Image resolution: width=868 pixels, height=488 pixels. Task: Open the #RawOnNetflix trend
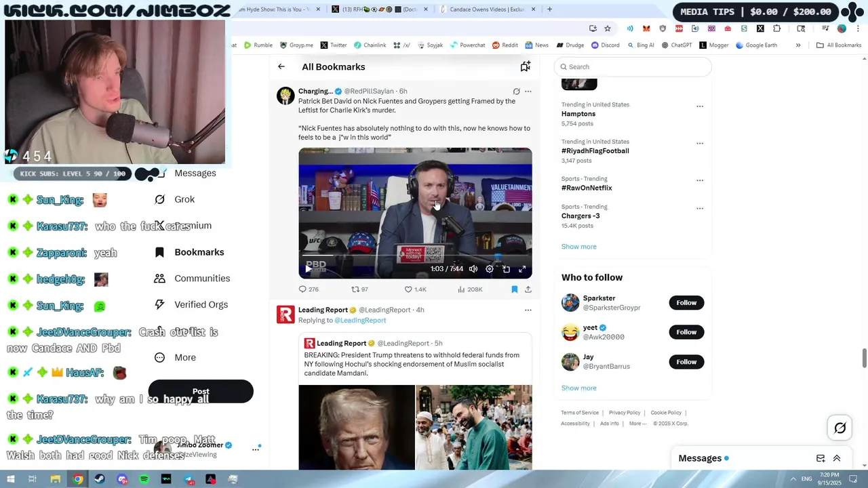pos(587,188)
